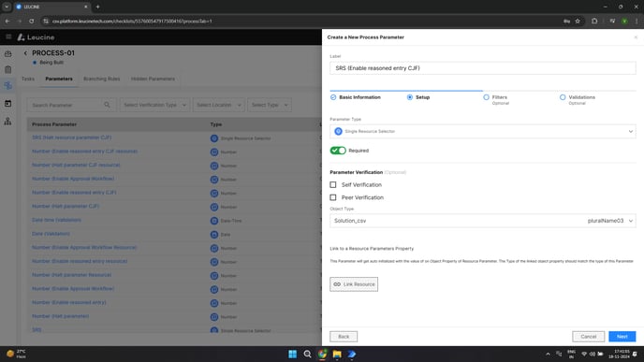Open the inbox icon in left sidebar
644x362 pixels.
point(7,53)
